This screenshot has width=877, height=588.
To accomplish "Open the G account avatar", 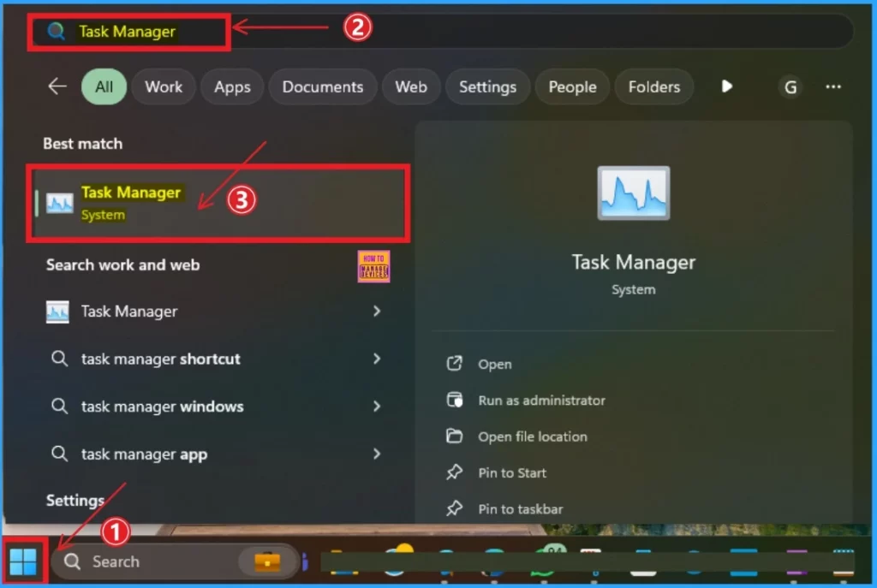I will click(x=790, y=86).
